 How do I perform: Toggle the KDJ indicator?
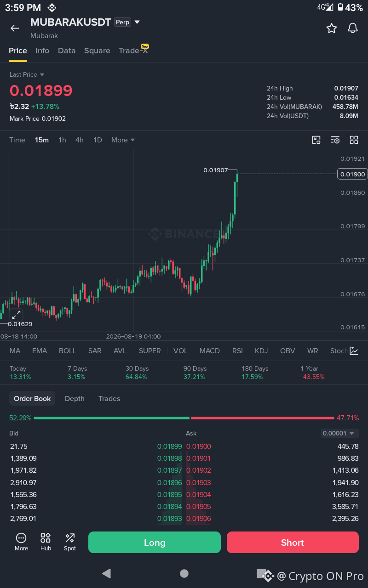[261, 351]
